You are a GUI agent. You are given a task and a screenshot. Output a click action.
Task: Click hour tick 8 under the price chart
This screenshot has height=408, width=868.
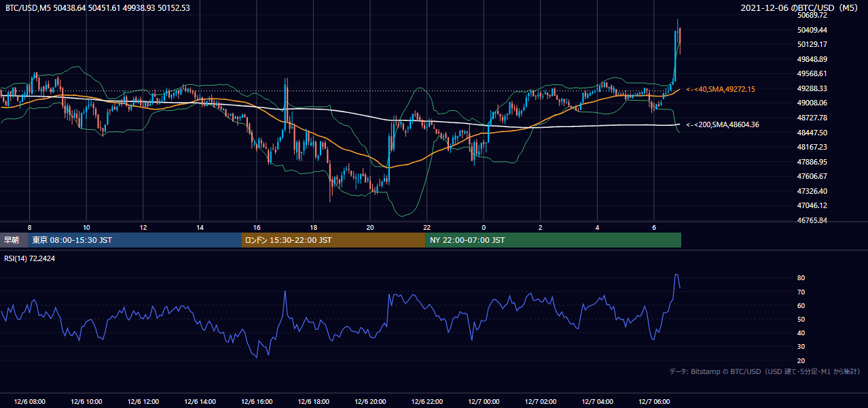click(x=29, y=227)
